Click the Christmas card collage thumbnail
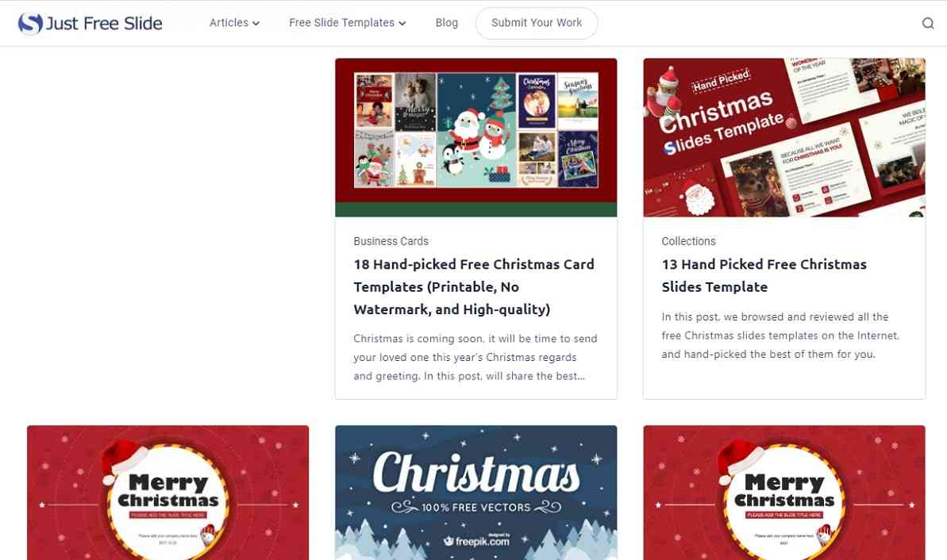947x560 pixels. (x=476, y=137)
